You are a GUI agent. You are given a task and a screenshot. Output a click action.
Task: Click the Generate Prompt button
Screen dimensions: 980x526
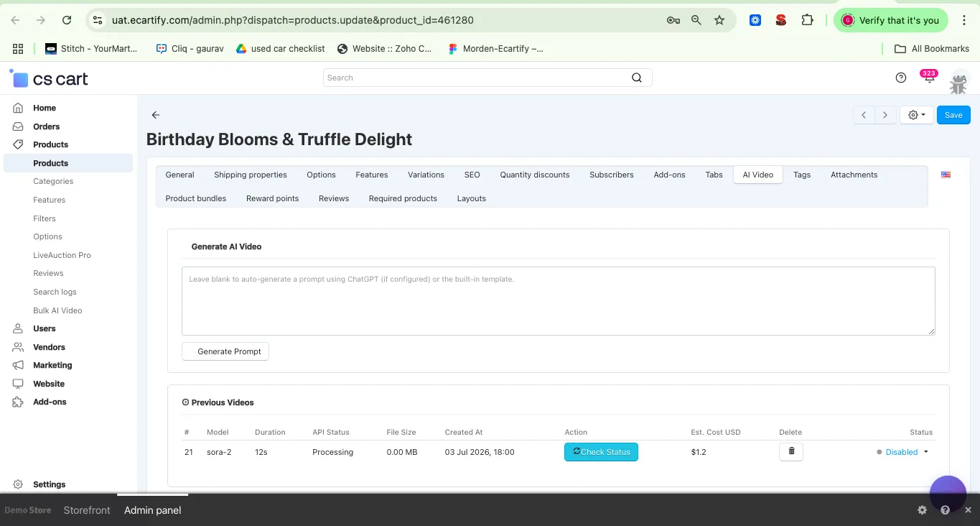225,351
